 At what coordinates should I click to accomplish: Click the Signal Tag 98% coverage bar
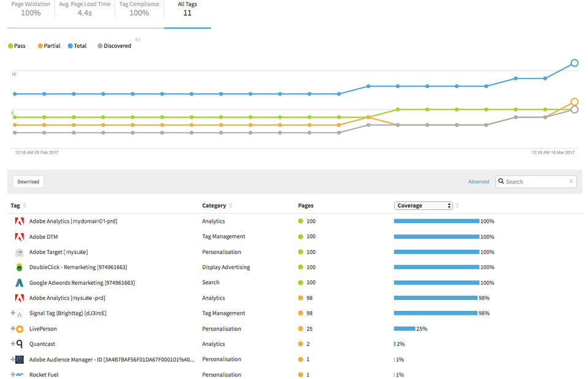435,313
